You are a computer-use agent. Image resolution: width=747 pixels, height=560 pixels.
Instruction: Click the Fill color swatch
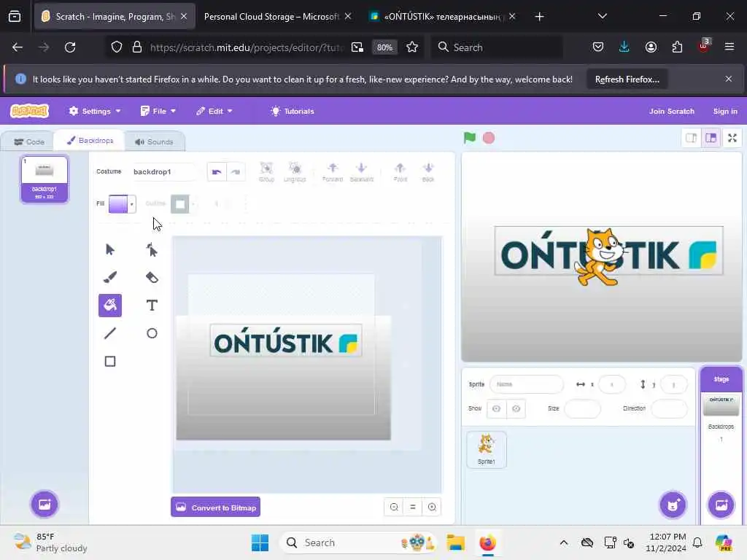coord(118,204)
